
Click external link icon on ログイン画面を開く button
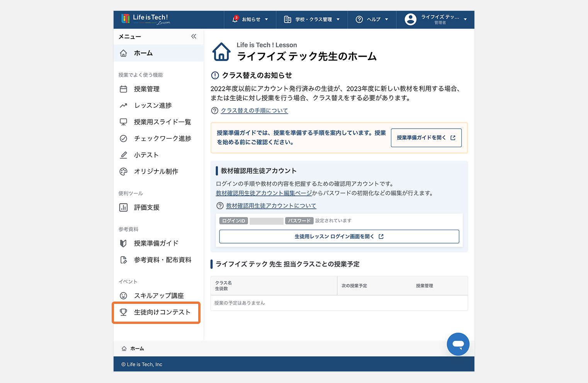pyautogui.click(x=381, y=237)
